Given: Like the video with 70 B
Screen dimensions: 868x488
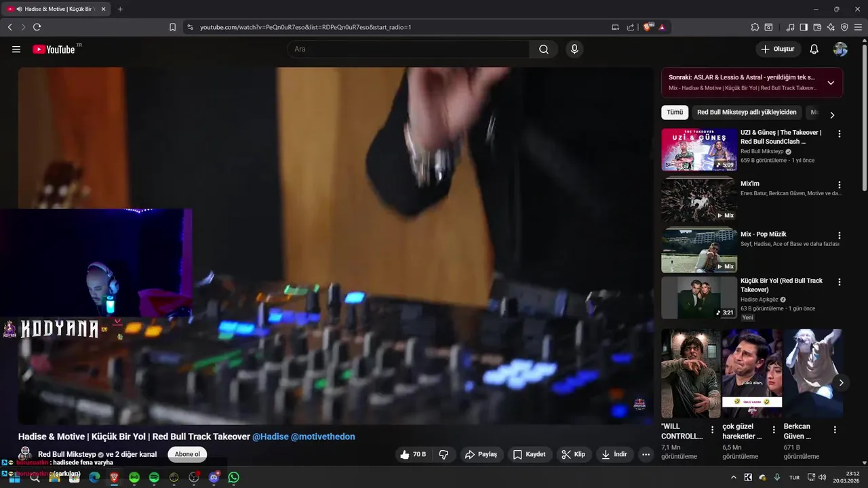Looking at the screenshot, I should pyautogui.click(x=413, y=454).
